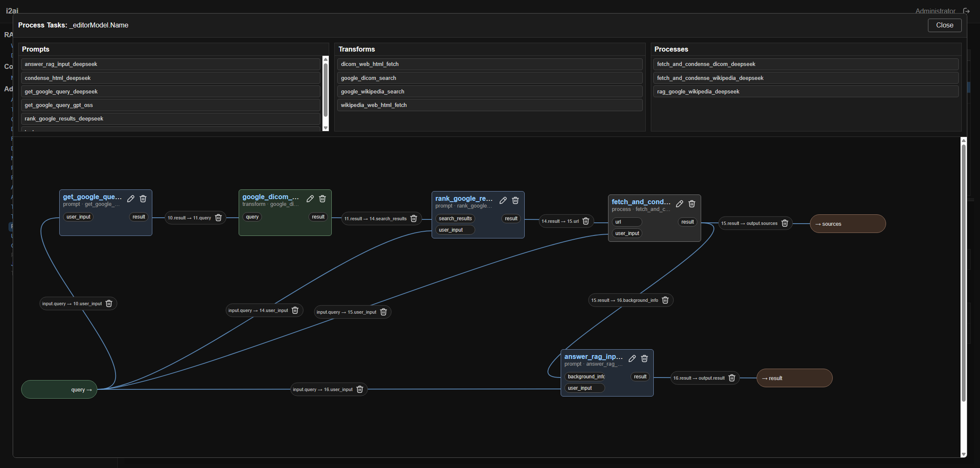Delete the fetch_and_cond… process node
Viewport: 980px width, 468px height.
point(692,204)
